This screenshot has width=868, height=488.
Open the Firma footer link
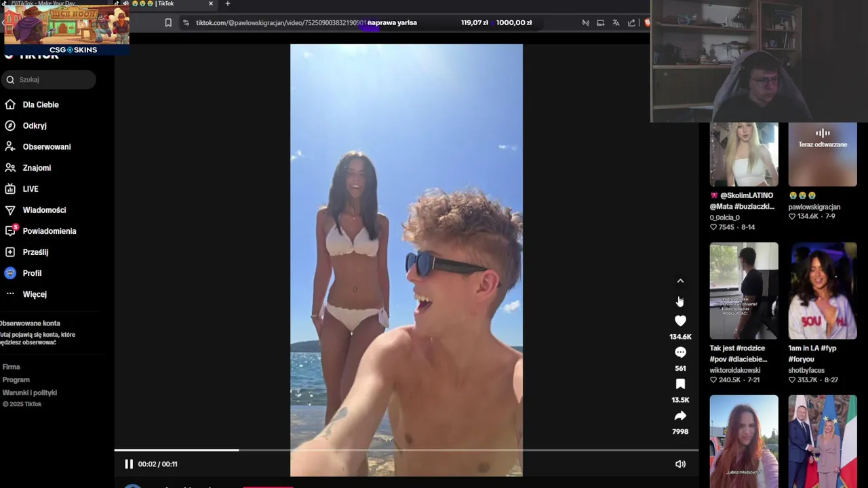click(11, 367)
